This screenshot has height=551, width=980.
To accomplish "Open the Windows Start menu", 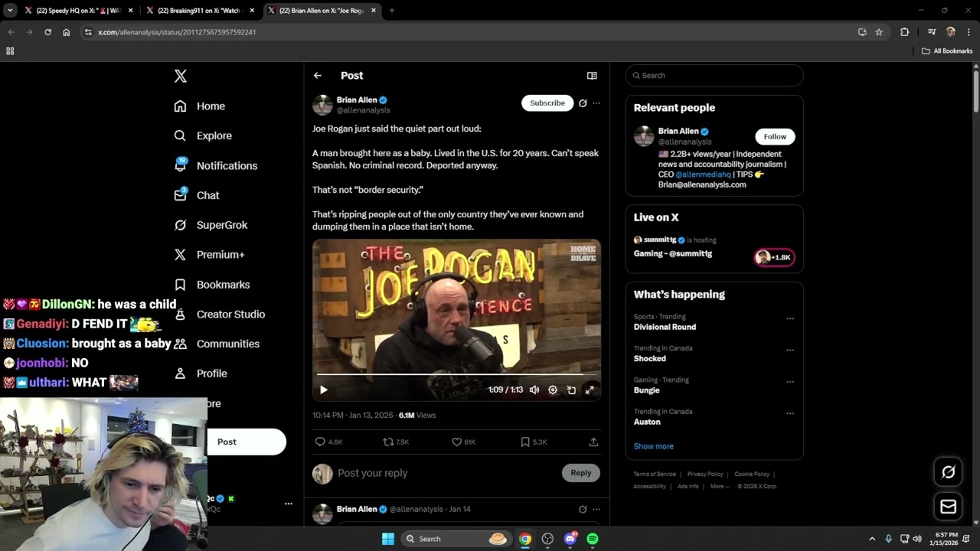I will click(x=388, y=539).
